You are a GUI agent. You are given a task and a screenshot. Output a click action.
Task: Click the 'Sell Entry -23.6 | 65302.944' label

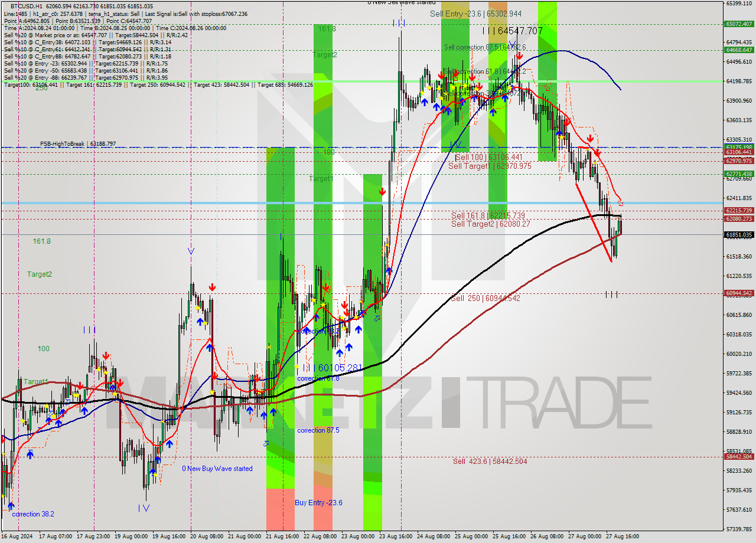click(x=475, y=14)
